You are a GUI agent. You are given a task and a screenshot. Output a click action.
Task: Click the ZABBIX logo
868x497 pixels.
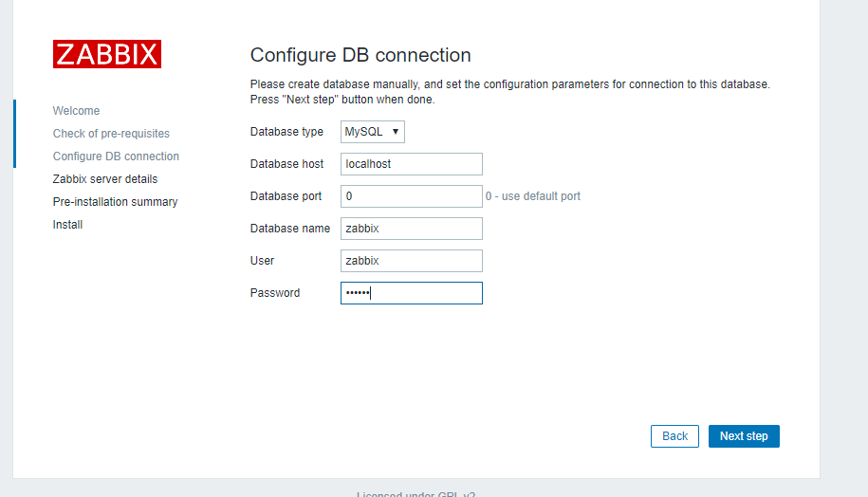tap(107, 54)
